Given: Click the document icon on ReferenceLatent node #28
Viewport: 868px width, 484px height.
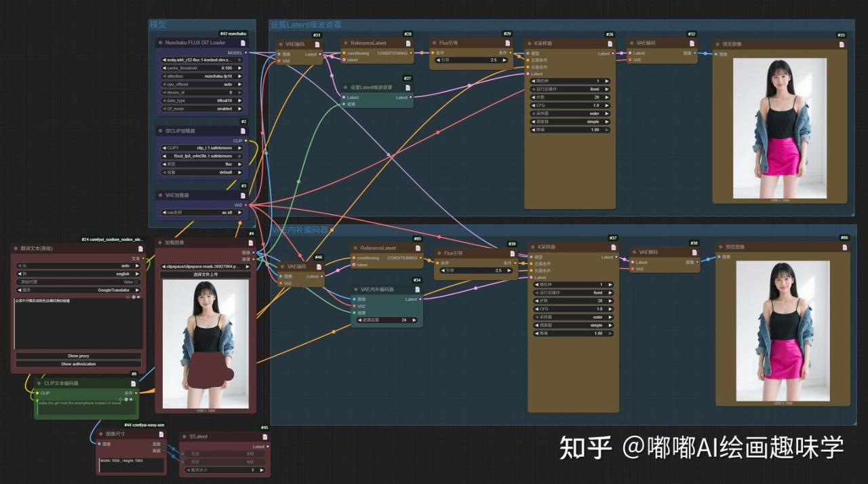Looking at the screenshot, I should [x=408, y=43].
